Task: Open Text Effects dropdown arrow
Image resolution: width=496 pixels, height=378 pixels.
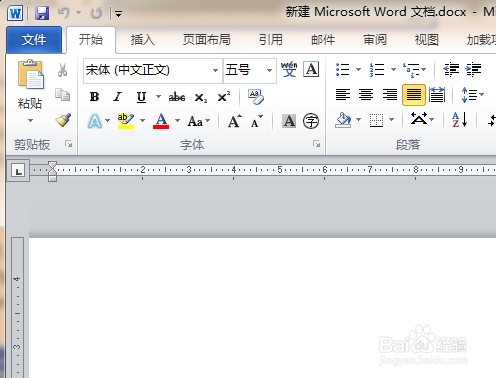Action: [107, 121]
